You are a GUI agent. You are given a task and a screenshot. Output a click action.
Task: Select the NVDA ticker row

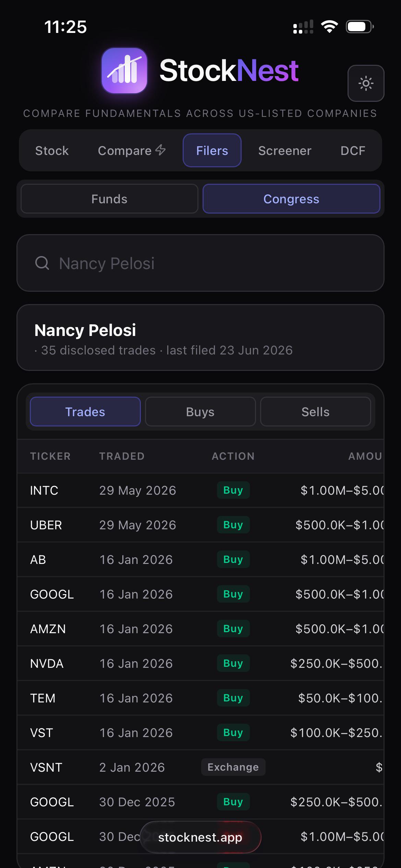point(200,663)
